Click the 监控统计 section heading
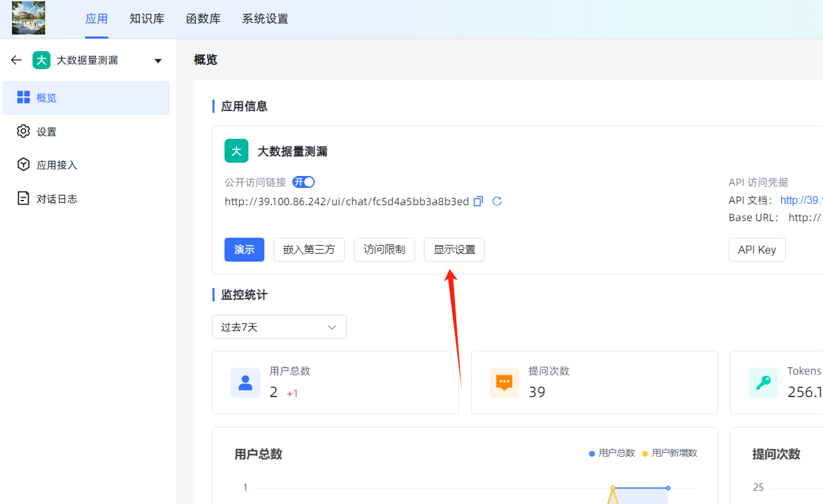The width and height of the screenshot is (823, 504). click(244, 295)
